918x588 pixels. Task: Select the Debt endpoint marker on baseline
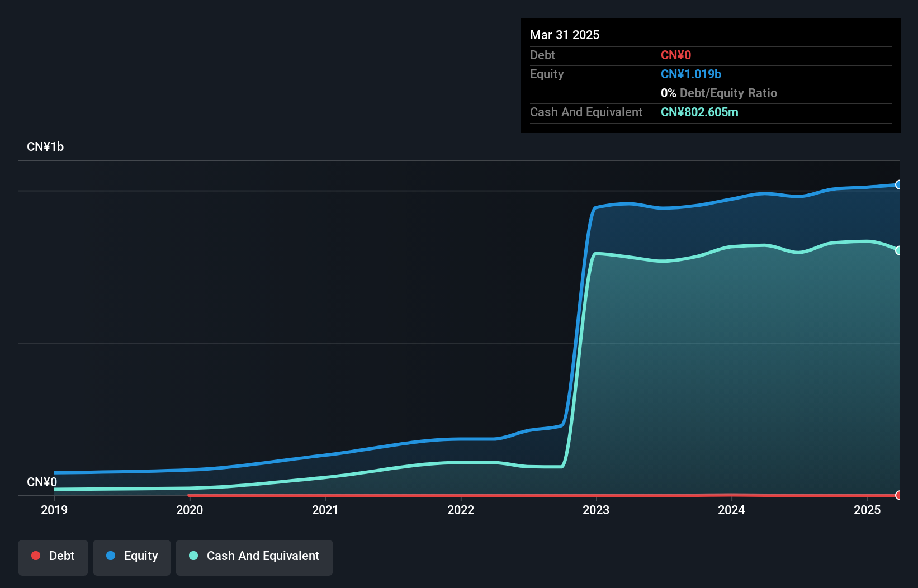point(898,495)
